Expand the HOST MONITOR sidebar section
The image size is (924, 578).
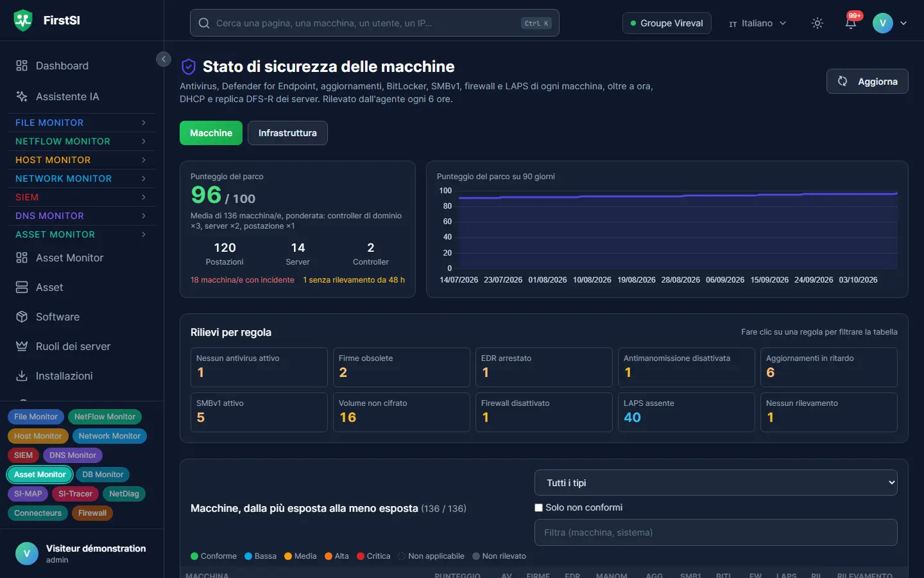(x=81, y=160)
